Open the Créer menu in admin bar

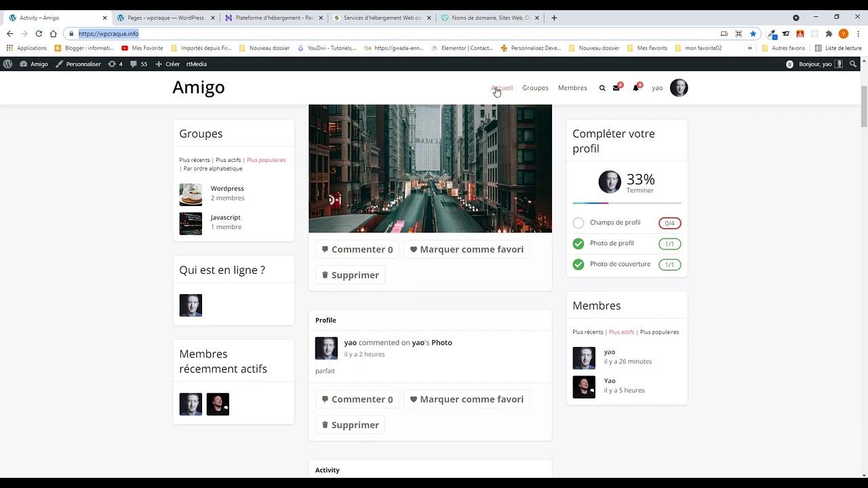[167, 64]
